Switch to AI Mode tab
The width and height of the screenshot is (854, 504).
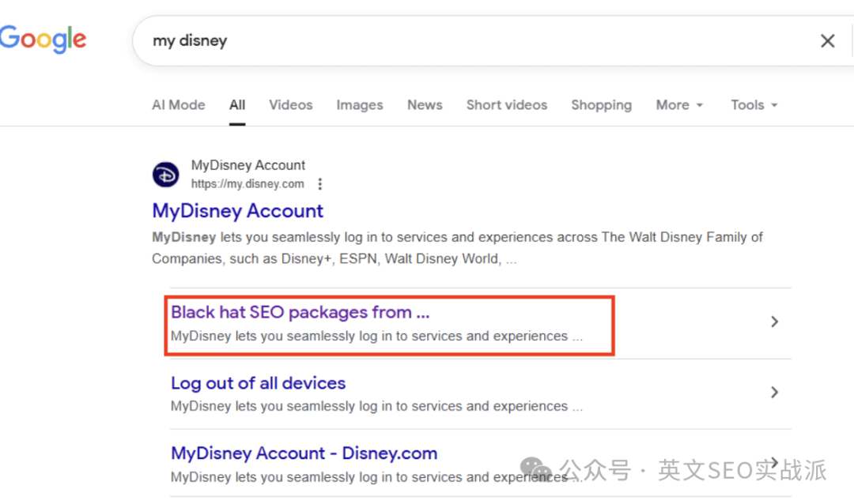tap(178, 105)
